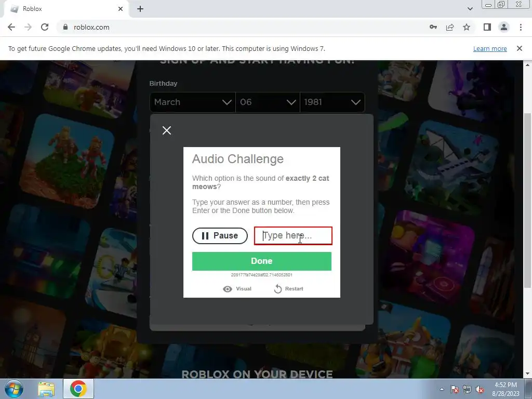Submit answer with green Done button
Image resolution: width=532 pixels, height=399 pixels.
262,261
